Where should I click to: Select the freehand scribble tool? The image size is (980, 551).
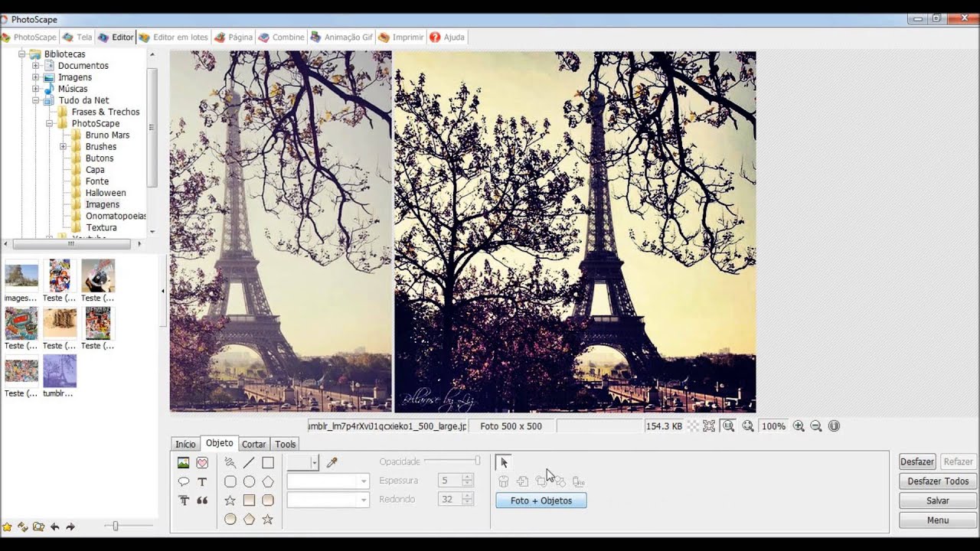click(x=230, y=463)
